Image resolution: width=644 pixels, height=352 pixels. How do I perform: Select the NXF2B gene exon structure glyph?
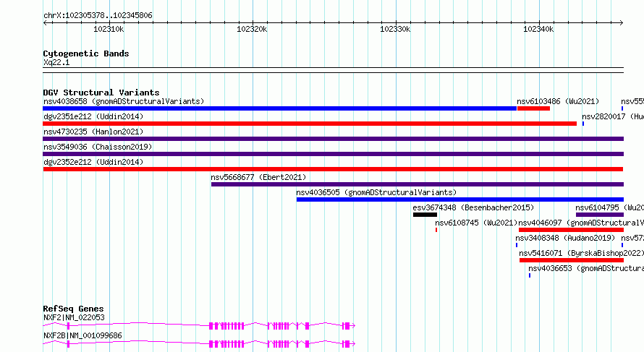199,344
